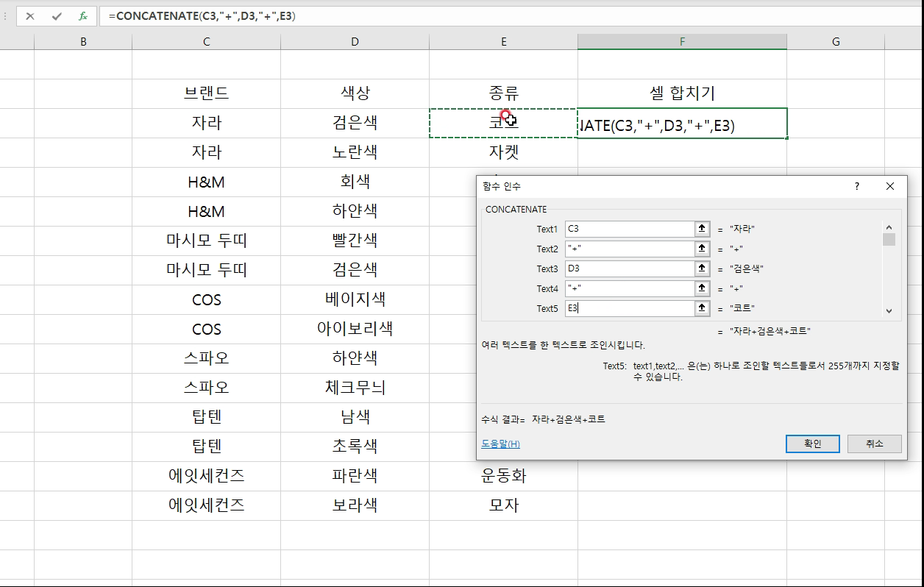Close the 함수 인수 dialog
Image resolution: width=924 pixels, height=587 pixels.
pos(890,186)
